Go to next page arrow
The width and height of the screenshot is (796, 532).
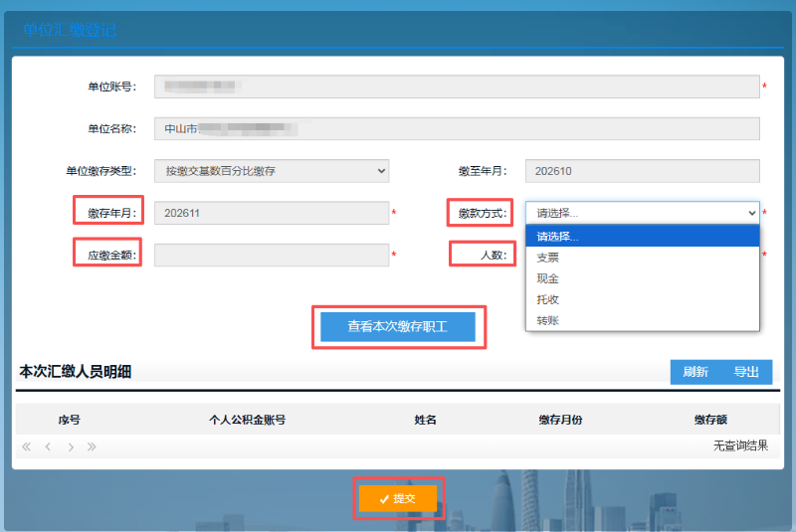71,446
